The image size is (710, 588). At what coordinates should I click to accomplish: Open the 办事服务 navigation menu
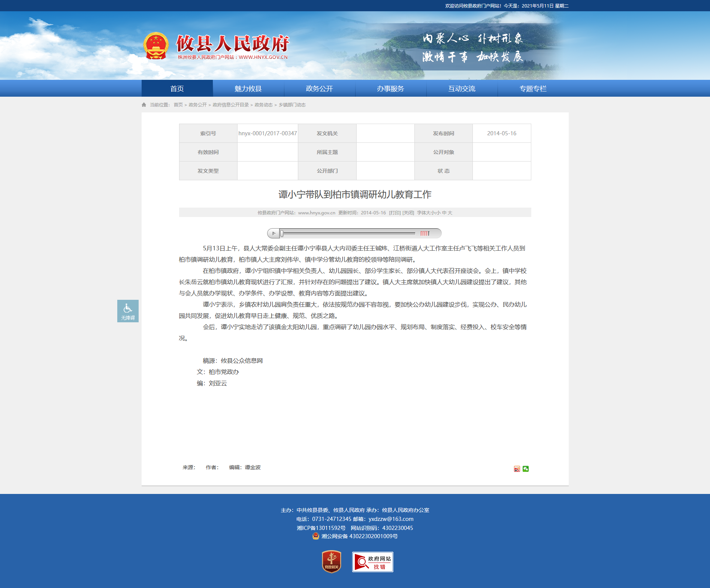[x=390, y=88]
